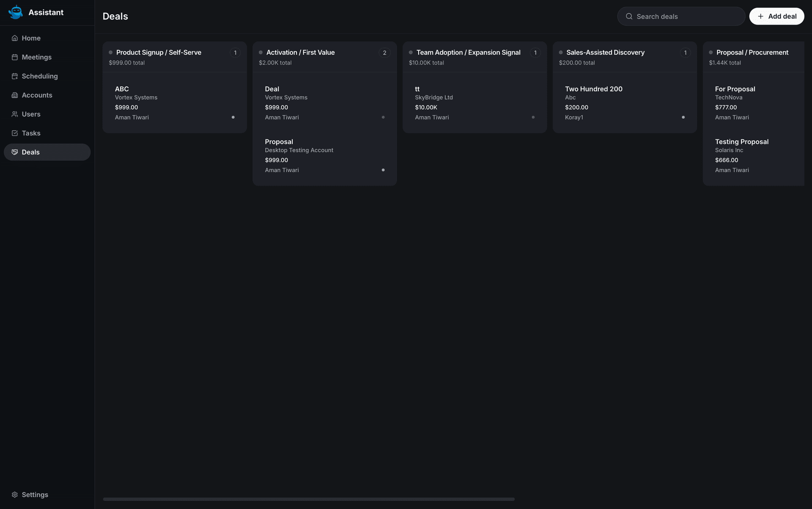Click the $1.44K total text

tap(725, 63)
